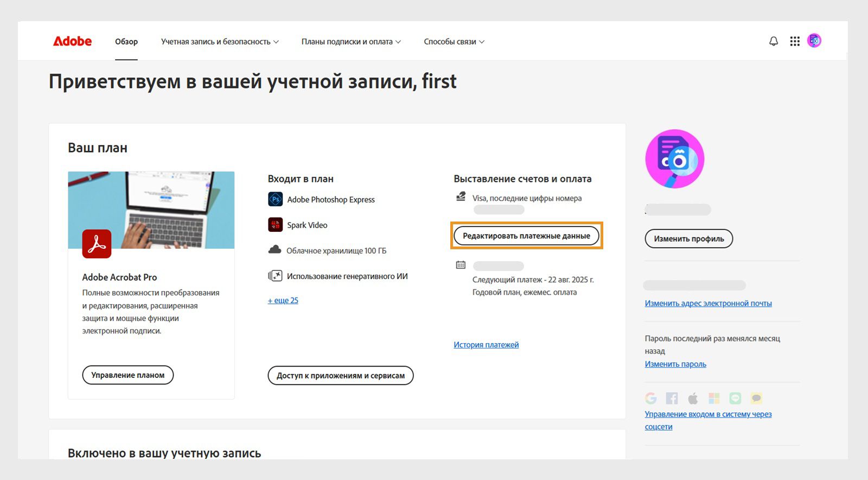Click the Apple sign-in icon
The image size is (868, 480).
coord(692,398)
